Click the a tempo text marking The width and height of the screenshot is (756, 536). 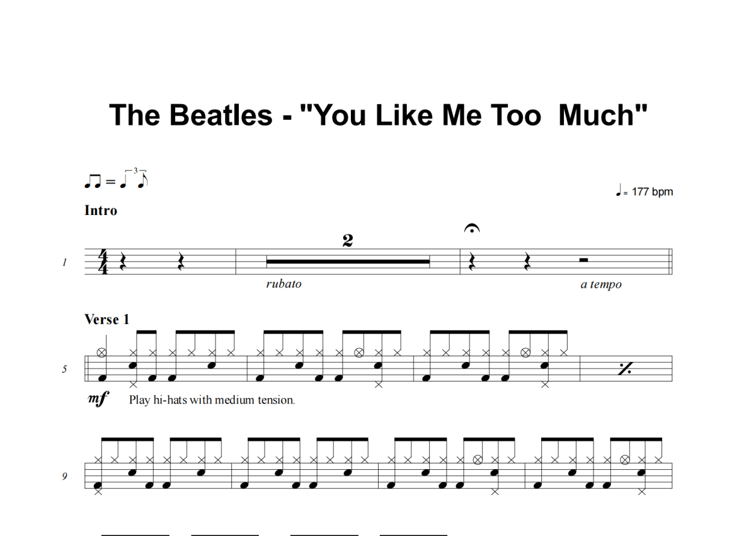pos(601,284)
